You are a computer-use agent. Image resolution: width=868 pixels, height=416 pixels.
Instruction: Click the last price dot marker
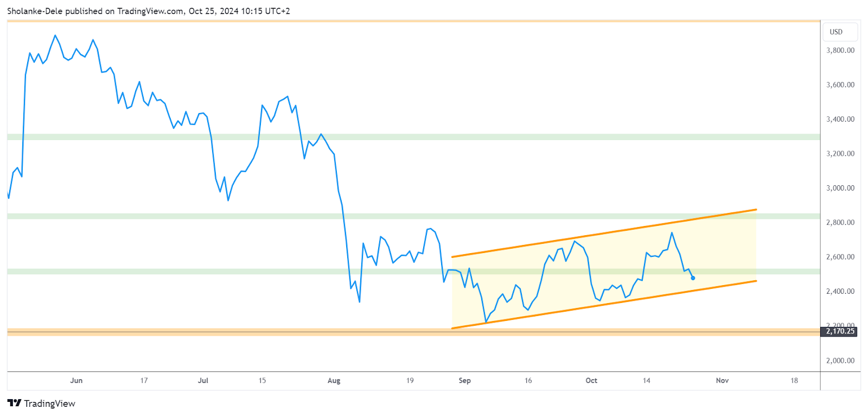(x=693, y=278)
